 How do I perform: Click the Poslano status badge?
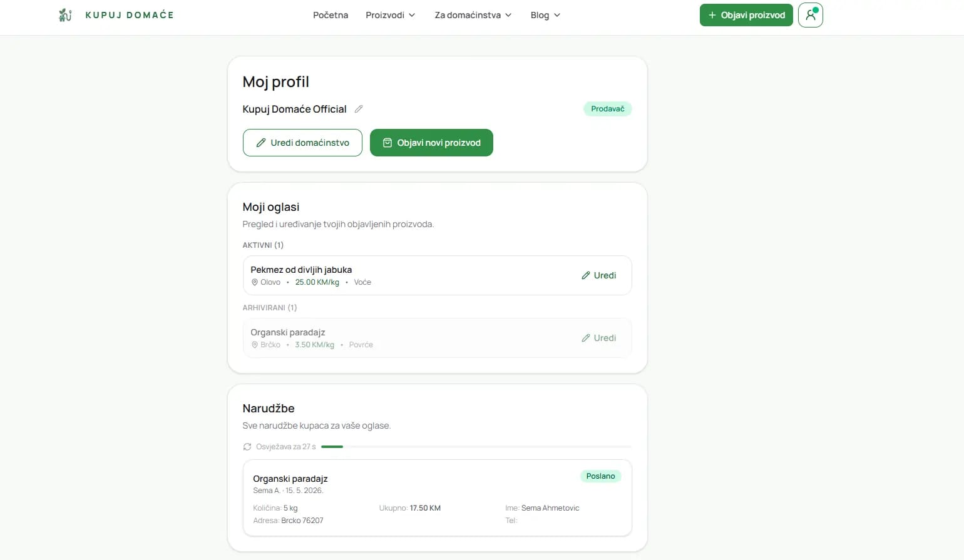(x=601, y=476)
